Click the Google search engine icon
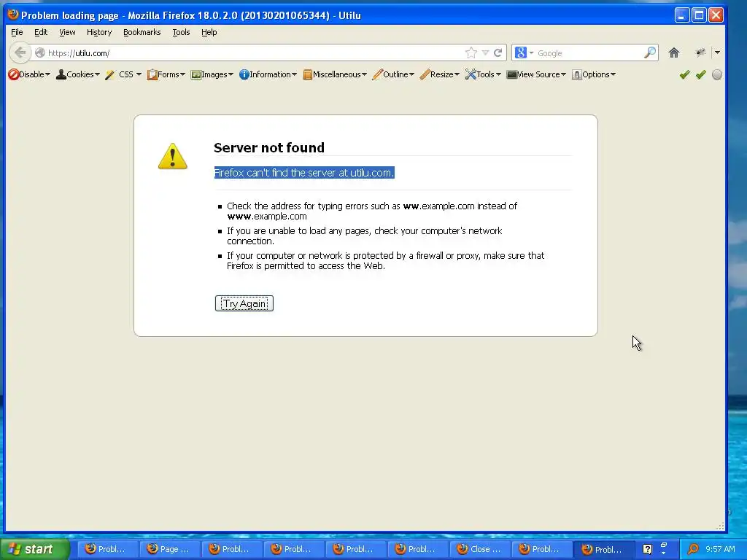 click(x=521, y=52)
